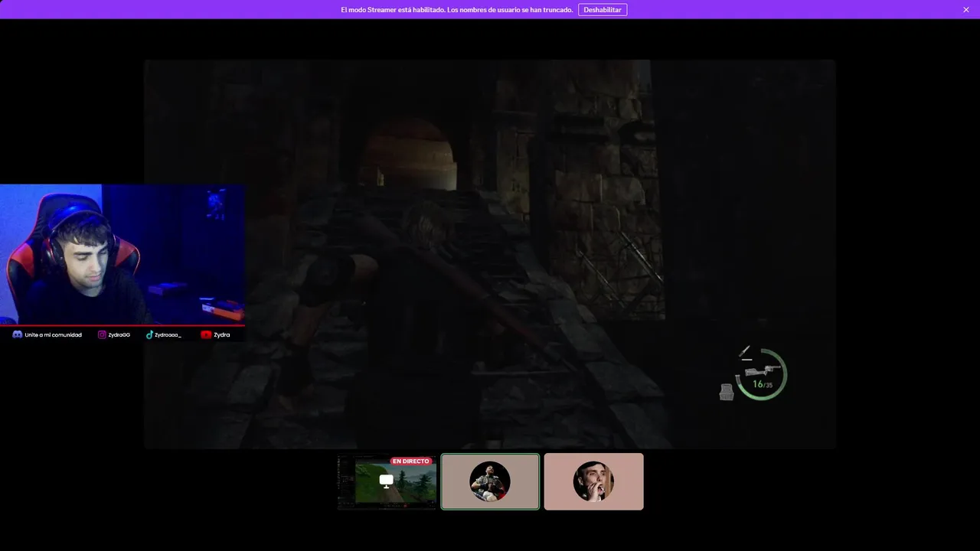980x551 pixels.
Task: Click the Discord icon in webcam overlay
Action: tap(17, 334)
